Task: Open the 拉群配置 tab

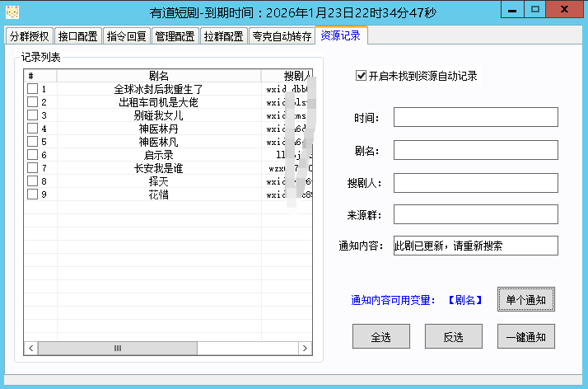Action: click(x=223, y=36)
